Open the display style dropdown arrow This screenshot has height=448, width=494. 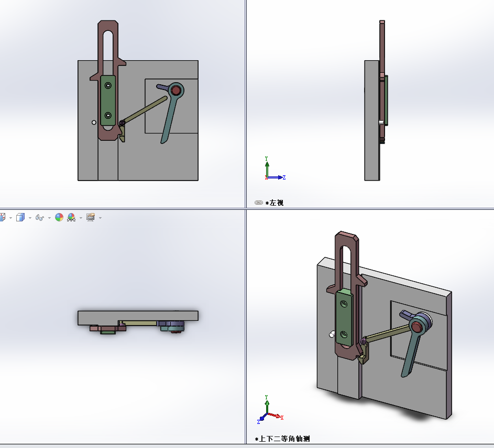pos(30,218)
